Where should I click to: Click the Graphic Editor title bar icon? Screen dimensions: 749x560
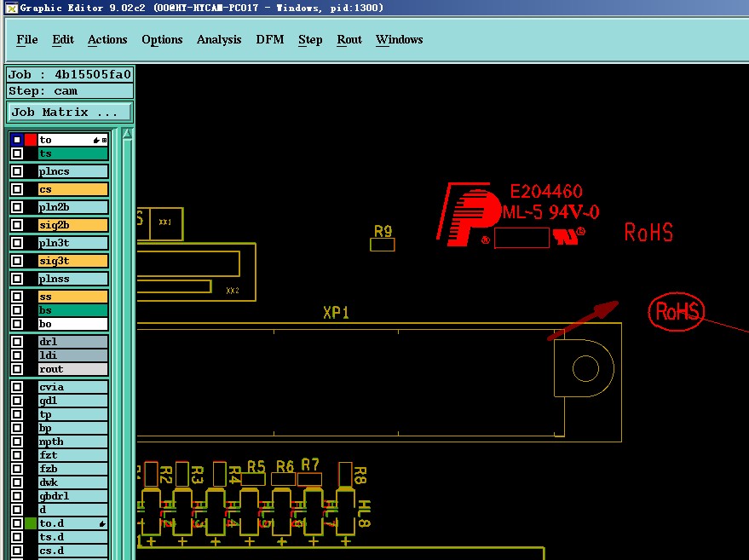[x=11, y=9]
